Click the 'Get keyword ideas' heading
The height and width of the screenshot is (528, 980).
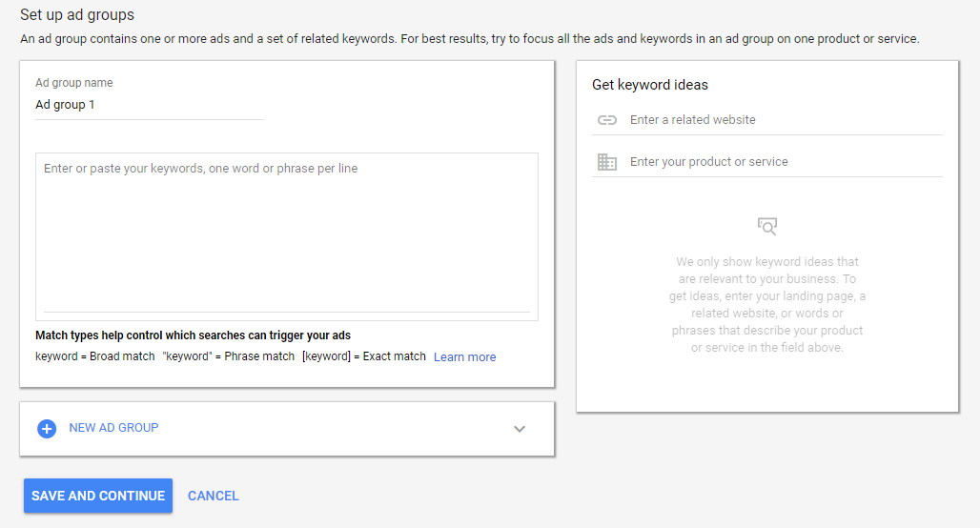(650, 85)
